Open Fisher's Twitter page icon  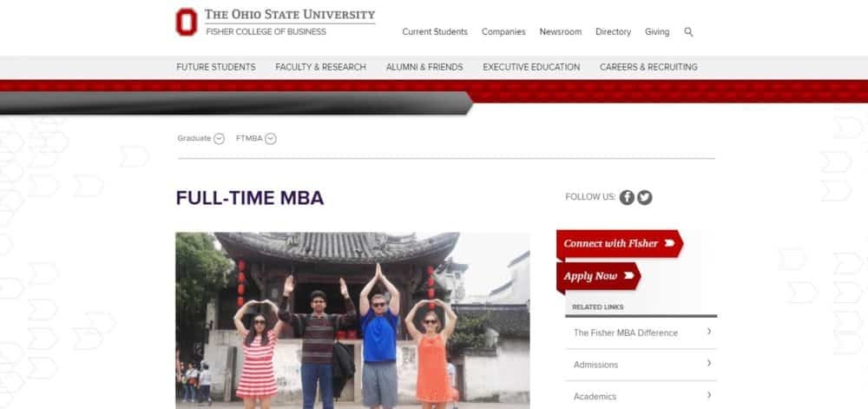644,198
